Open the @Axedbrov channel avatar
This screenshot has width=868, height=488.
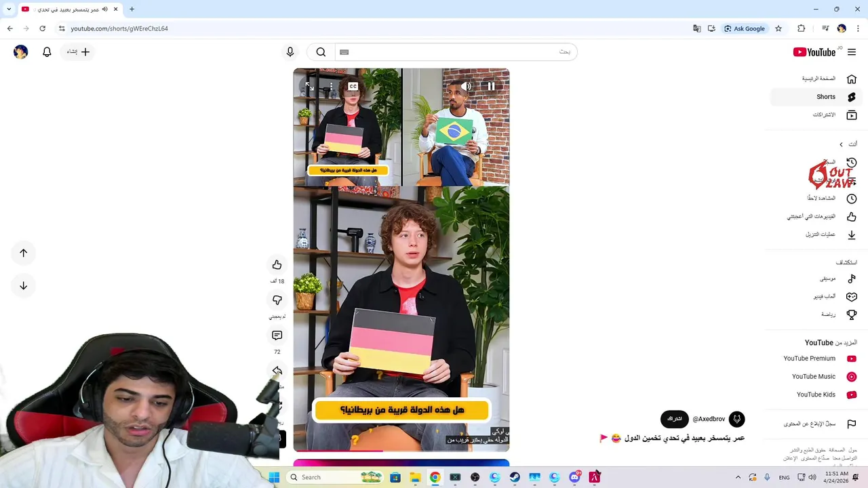click(x=736, y=419)
